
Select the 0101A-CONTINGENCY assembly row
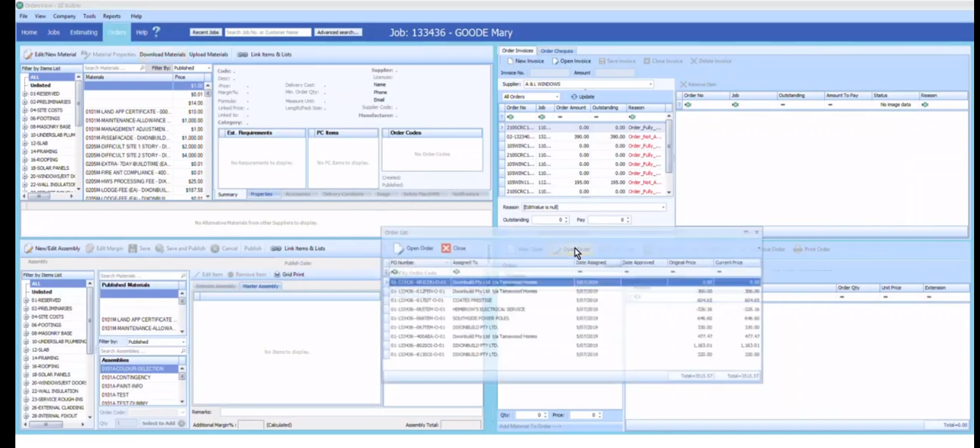[140, 377]
